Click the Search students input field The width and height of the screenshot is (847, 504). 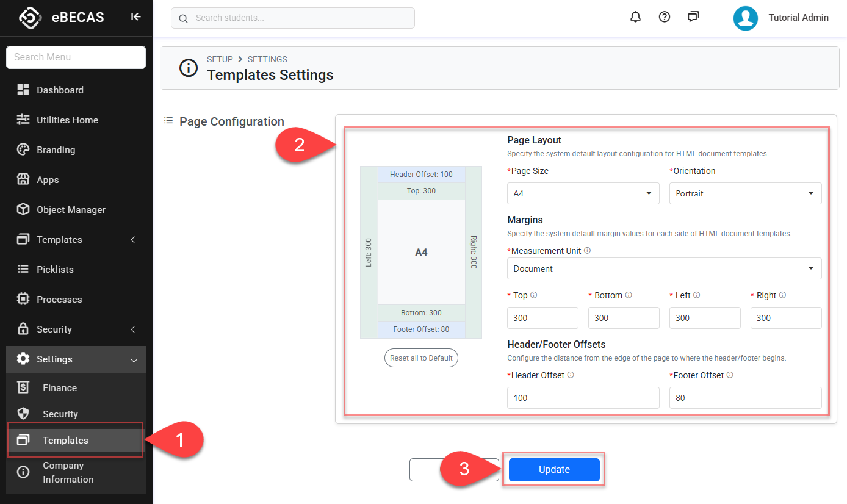tap(293, 18)
